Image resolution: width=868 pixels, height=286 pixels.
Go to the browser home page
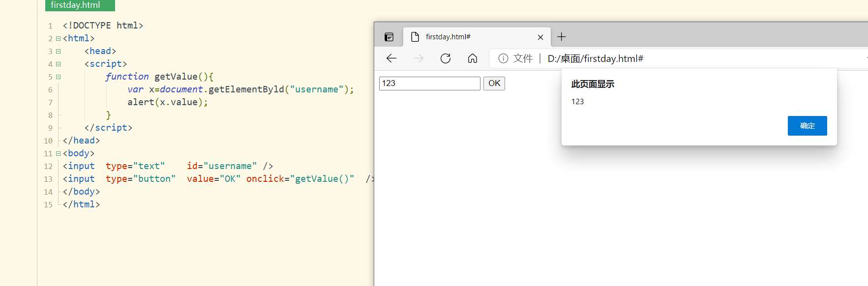[473, 58]
